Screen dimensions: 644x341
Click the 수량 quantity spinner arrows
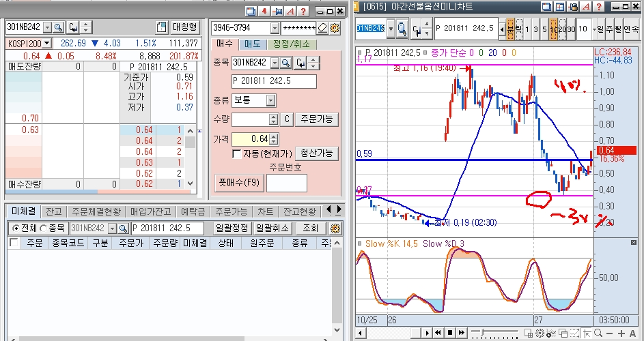(x=274, y=119)
